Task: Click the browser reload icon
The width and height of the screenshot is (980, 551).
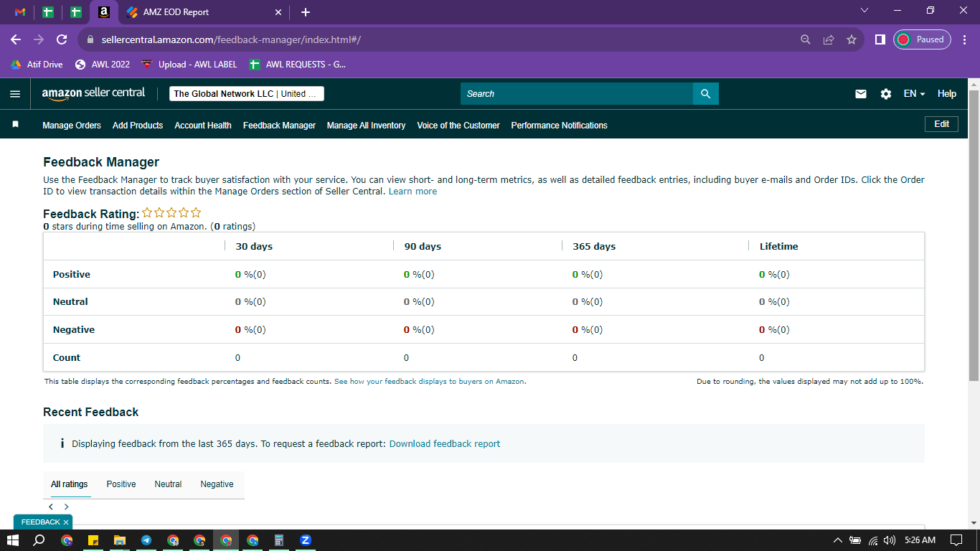Action: (62, 39)
